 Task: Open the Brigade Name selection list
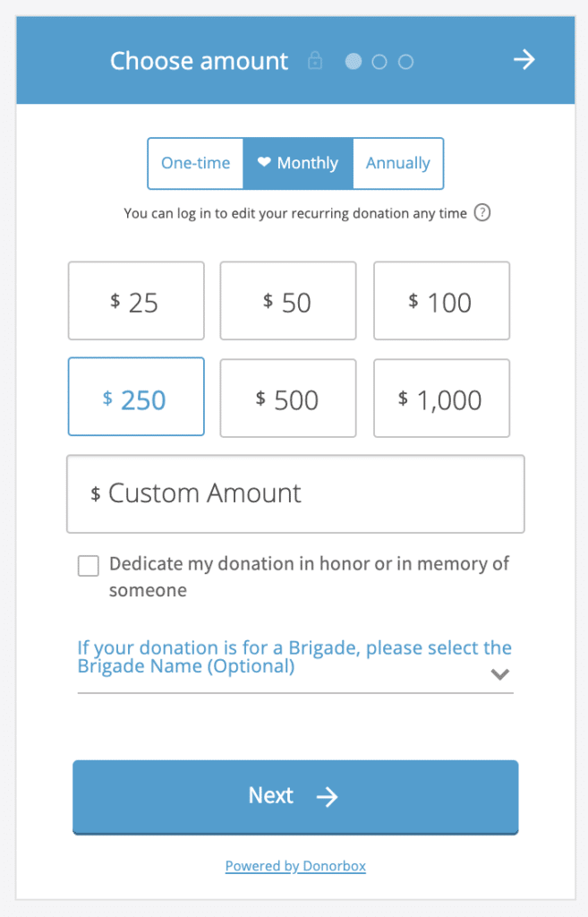coord(295,658)
